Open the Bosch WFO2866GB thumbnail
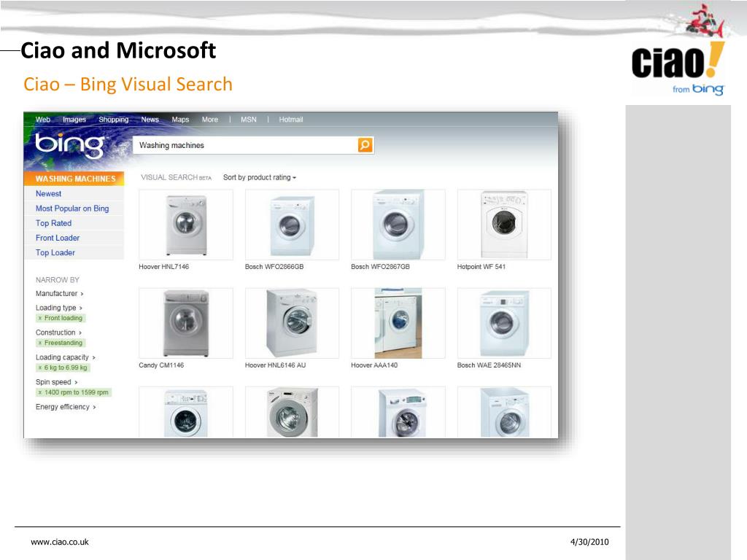Image resolution: width=747 pixels, height=560 pixels. tap(292, 225)
